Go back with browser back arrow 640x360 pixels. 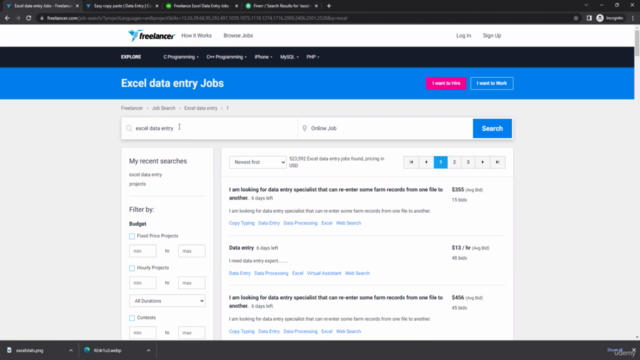pyautogui.click(x=7, y=18)
